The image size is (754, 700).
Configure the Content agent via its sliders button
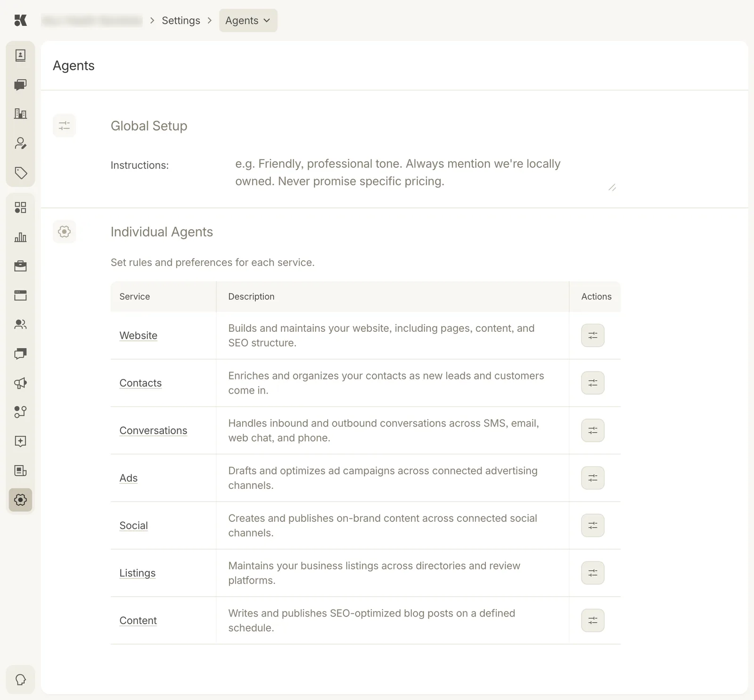click(593, 620)
